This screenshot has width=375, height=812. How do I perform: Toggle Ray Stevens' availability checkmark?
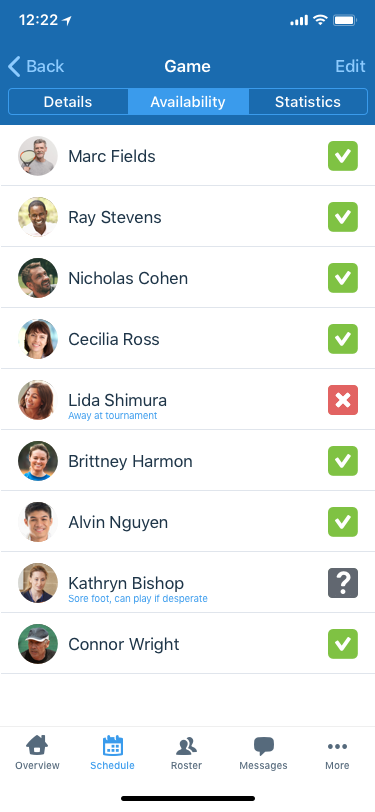[x=343, y=217]
